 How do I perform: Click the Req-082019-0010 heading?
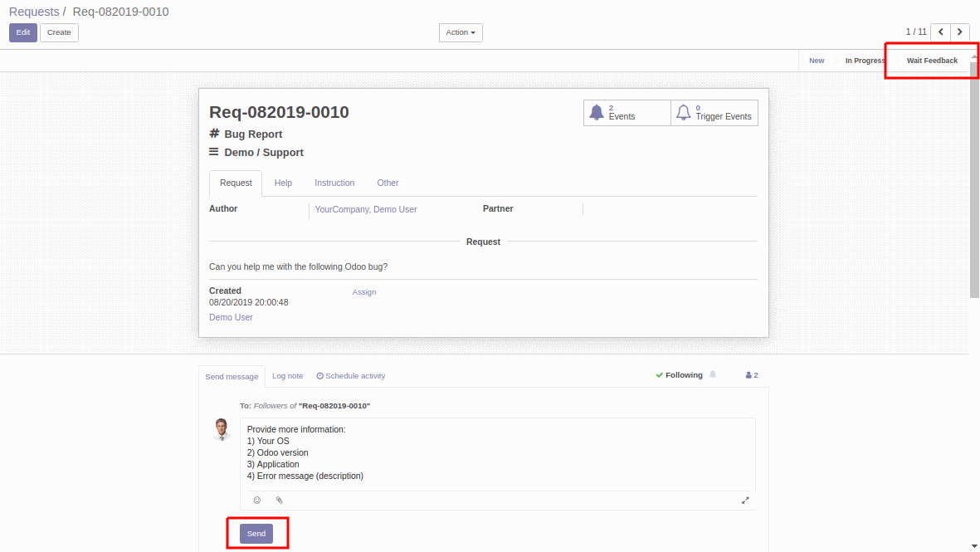(x=279, y=112)
